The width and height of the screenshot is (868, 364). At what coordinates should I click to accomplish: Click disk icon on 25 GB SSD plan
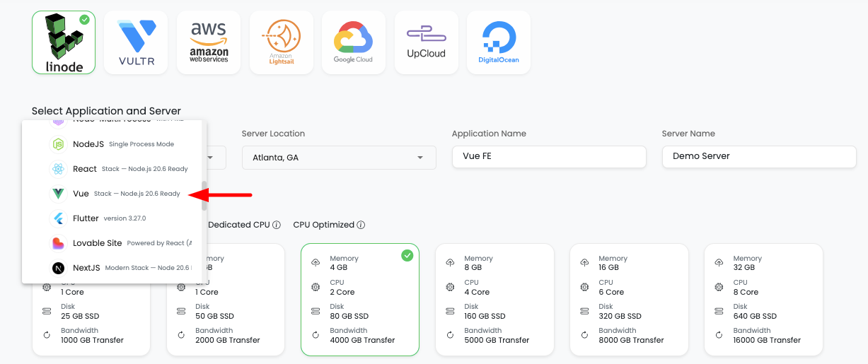click(47, 311)
